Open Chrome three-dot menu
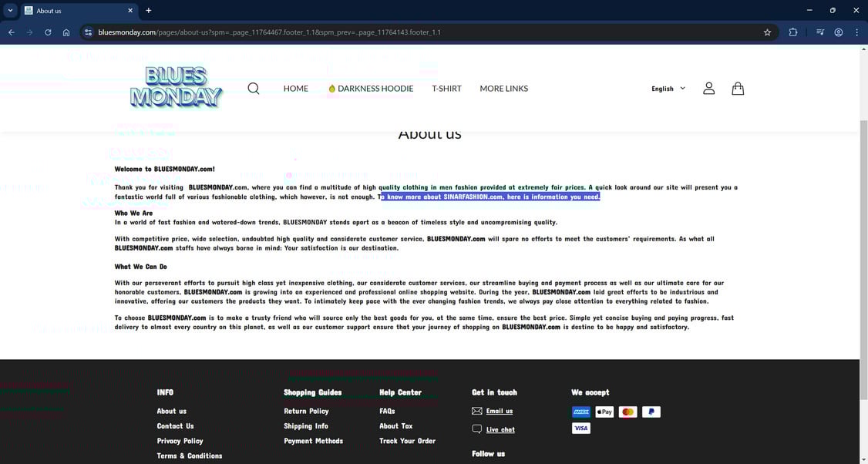This screenshot has height=464, width=868. 856,32
